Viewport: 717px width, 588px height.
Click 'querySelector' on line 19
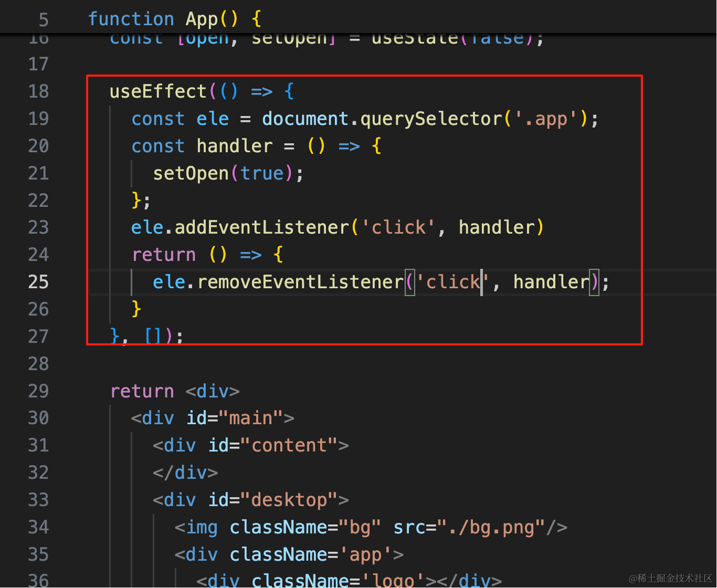click(431, 119)
